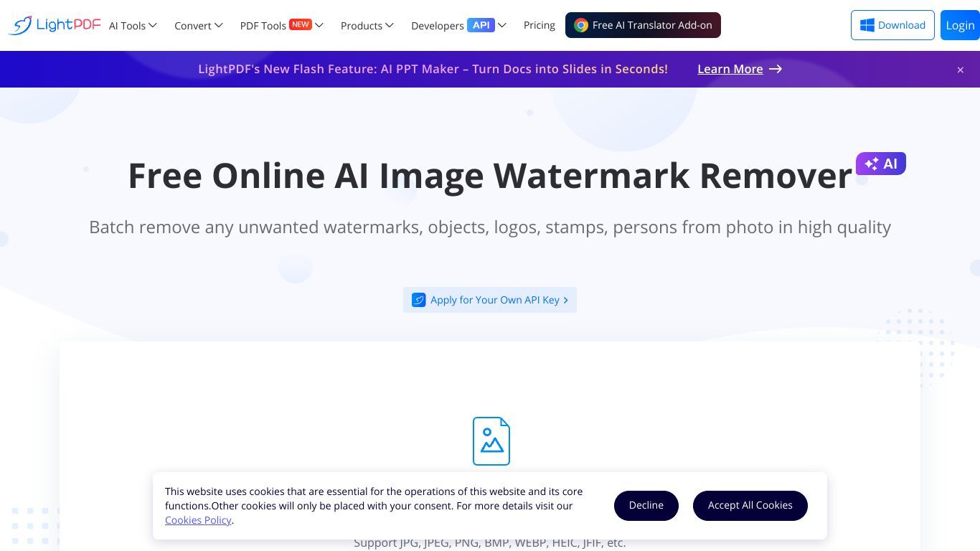The height and width of the screenshot is (551, 980).
Task: Click the arrow next to Learn More
Action: 776,69
